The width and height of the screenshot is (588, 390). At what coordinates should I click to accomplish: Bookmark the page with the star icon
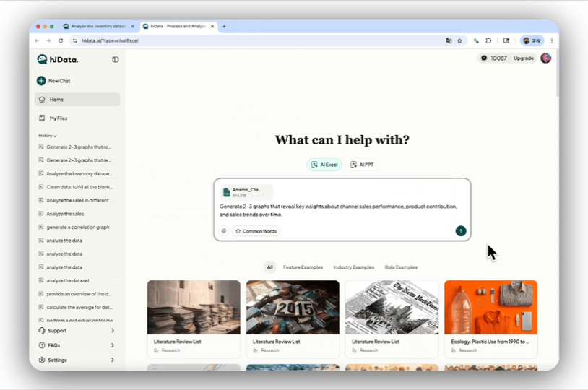pos(459,40)
